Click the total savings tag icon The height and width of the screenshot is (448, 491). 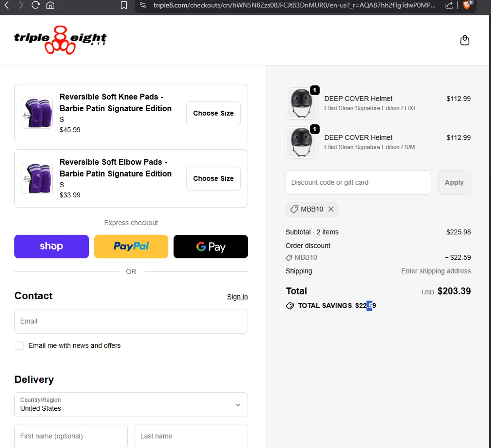pyautogui.click(x=290, y=306)
